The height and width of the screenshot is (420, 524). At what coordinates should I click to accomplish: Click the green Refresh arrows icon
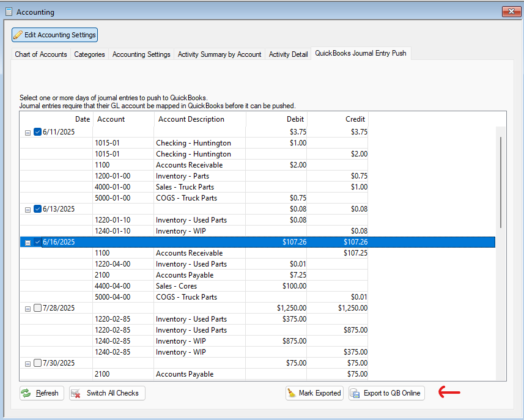(26, 393)
